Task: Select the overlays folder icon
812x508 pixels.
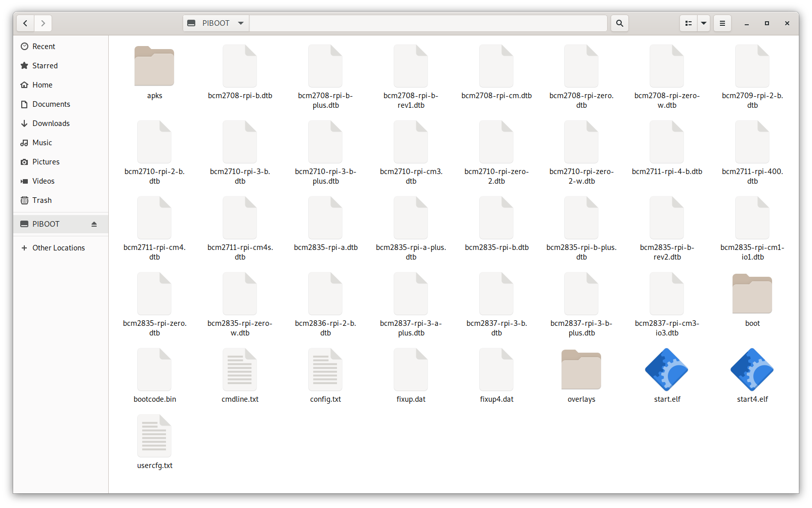Action: tap(581, 369)
